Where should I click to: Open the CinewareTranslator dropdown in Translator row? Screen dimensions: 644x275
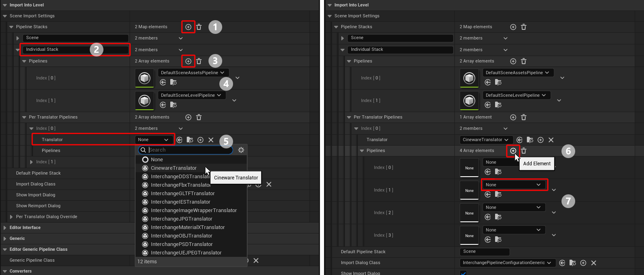pos(486,140)
